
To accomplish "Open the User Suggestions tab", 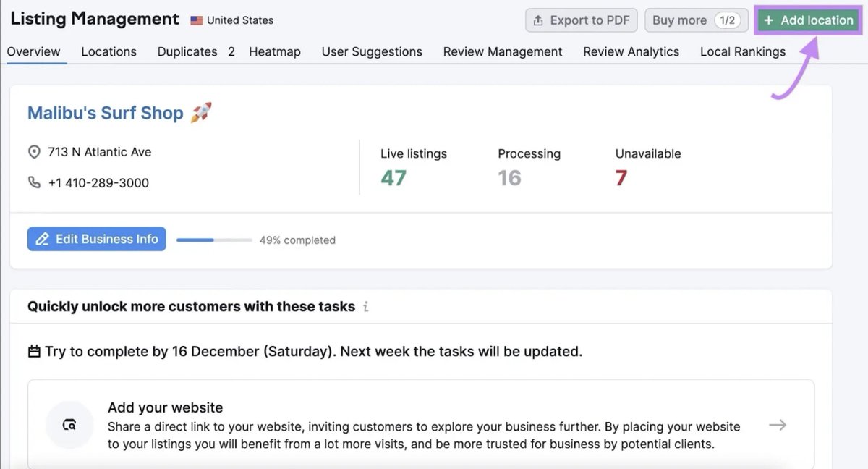I will pos(372,51).
